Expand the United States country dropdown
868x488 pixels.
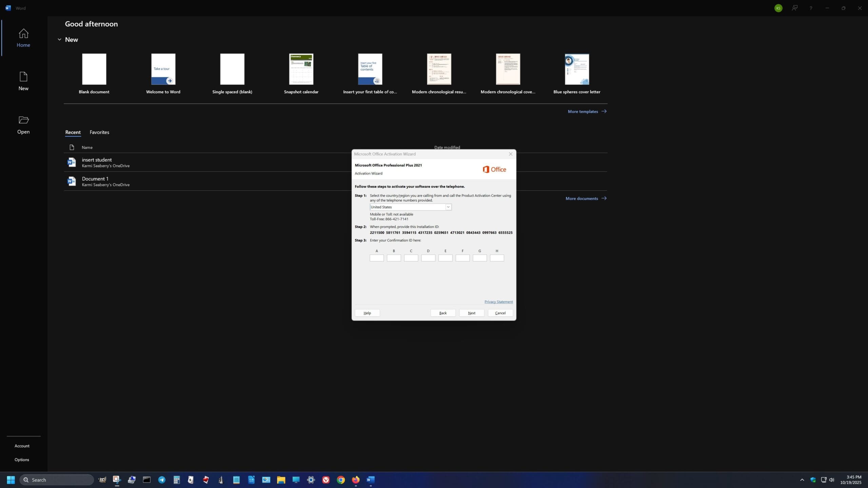point(448,207)
